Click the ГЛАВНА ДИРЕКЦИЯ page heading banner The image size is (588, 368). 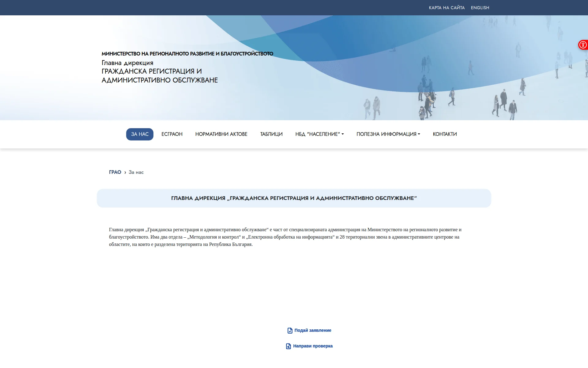pyautogui.click(x=294, y=198)
